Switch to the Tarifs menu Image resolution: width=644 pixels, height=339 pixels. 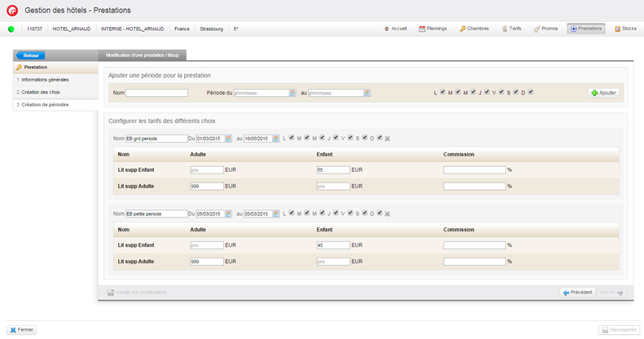point(512,29)
